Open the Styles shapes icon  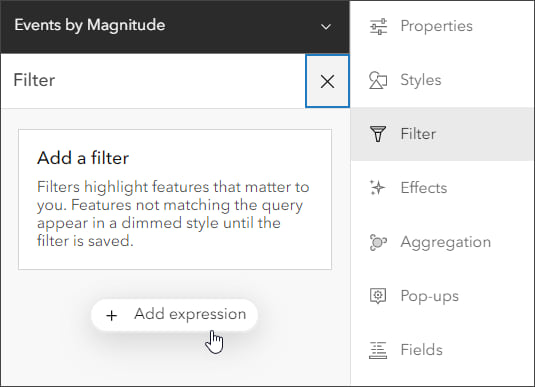point(378,80)
